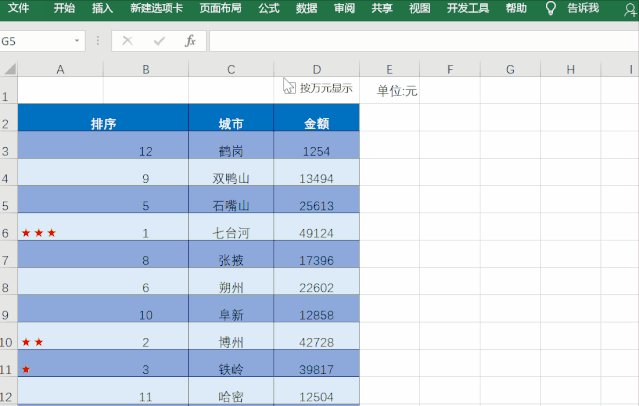The height and width of the screenshot is (406, 639).
Task: Switch to the 审阅 tab
Action: 344,8
